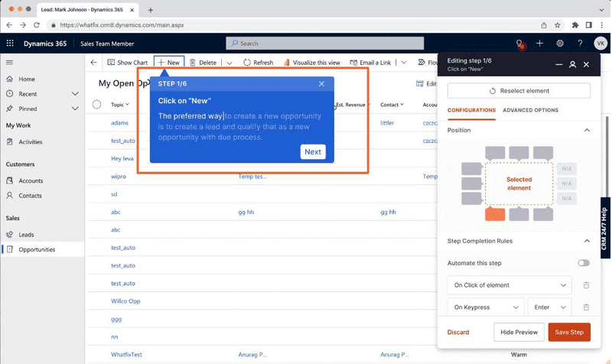Viewport: 612px width, 364px height.
Task: Switch to the Advanced Options tab
Action: 530,110
